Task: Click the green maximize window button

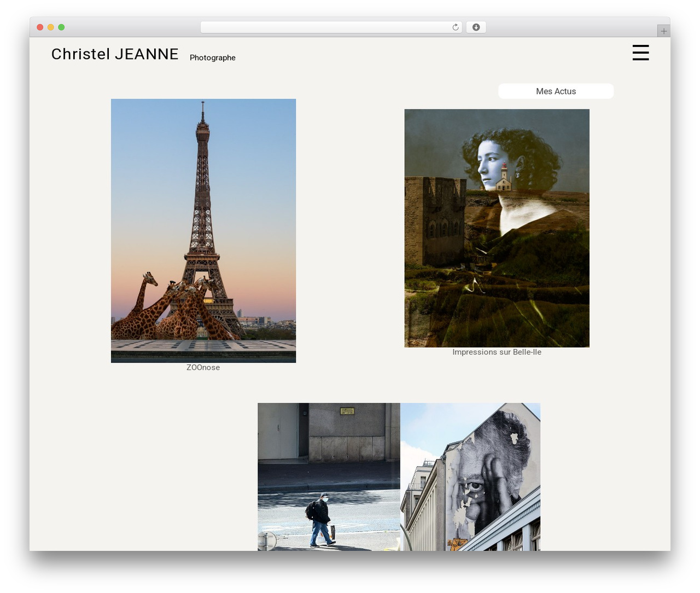Action: [x=61, y=27]
